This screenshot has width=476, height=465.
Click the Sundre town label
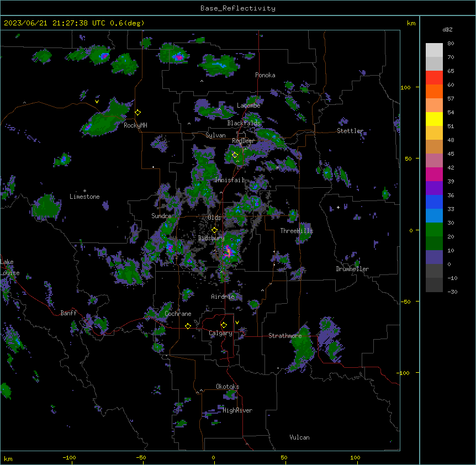(161, 216)
